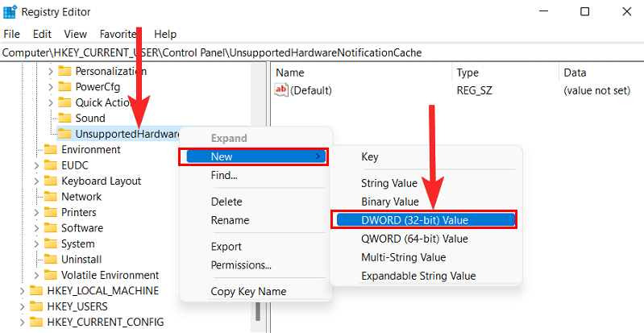Select Permissions... in context menu
The height and width of the screenshot is (333, 644).
[x=241, y=265]
